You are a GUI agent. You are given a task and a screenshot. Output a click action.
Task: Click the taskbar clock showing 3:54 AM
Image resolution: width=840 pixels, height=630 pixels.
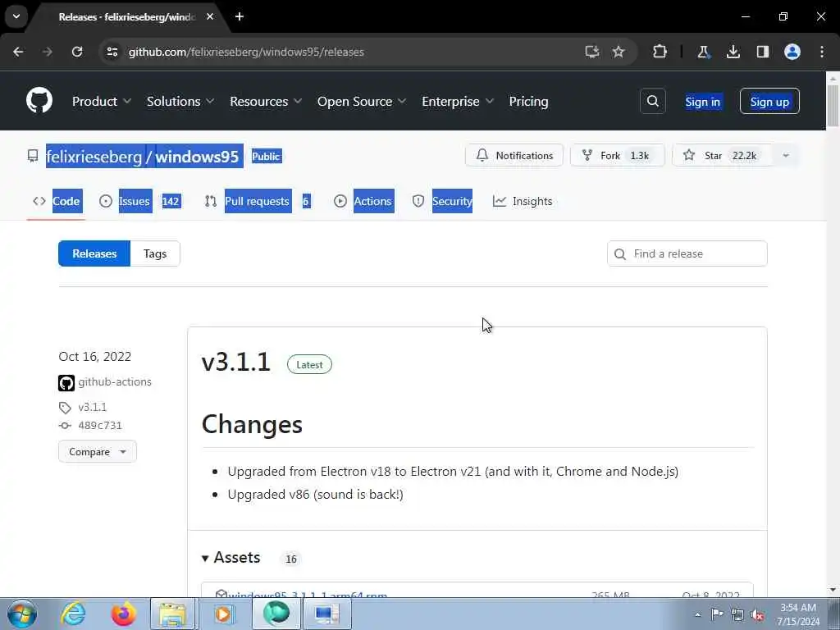[798, 614]
